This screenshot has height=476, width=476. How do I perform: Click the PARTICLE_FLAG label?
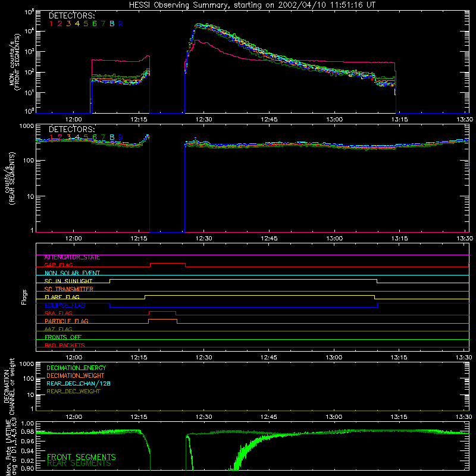(67, 321)
